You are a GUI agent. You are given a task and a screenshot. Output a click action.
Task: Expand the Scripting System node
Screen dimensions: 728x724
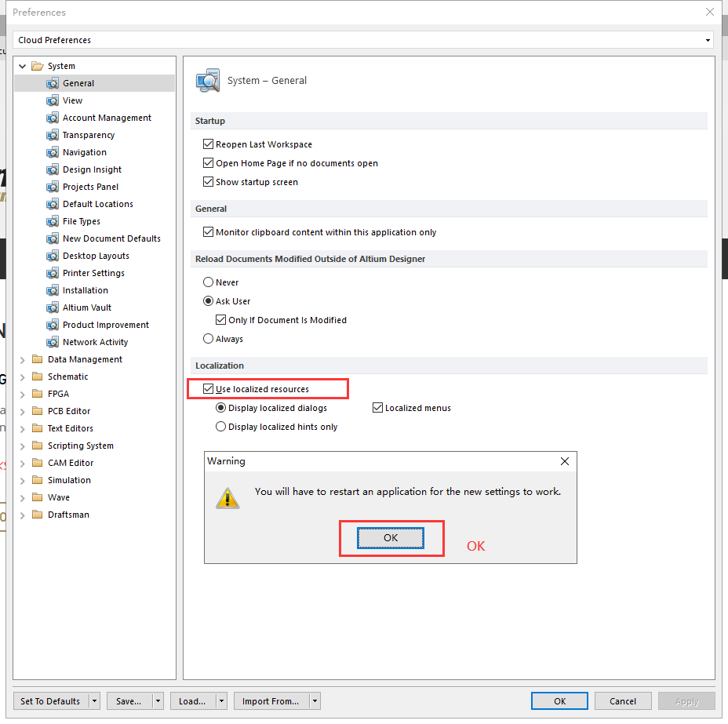pos(22,446)
